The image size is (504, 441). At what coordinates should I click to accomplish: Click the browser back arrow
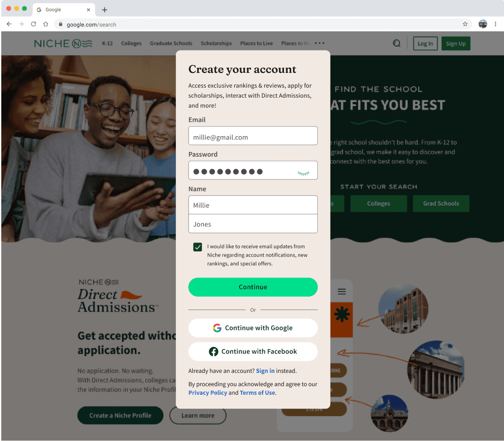(9, 24)
